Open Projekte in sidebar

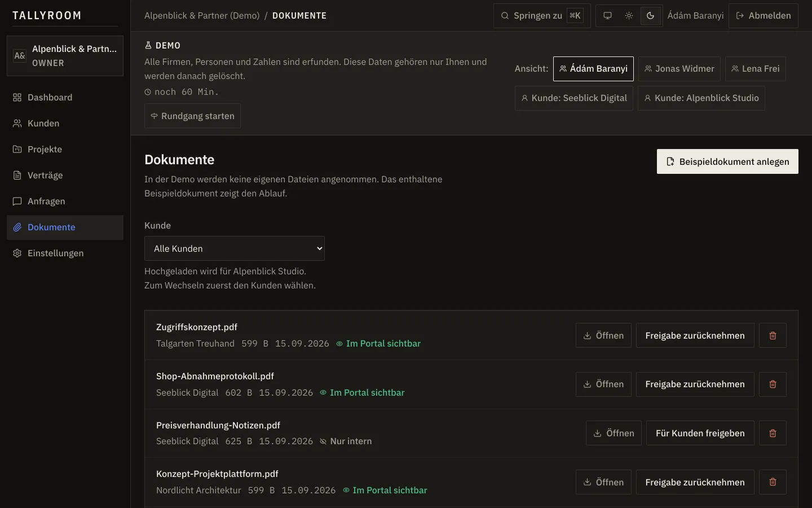[65, 150]
